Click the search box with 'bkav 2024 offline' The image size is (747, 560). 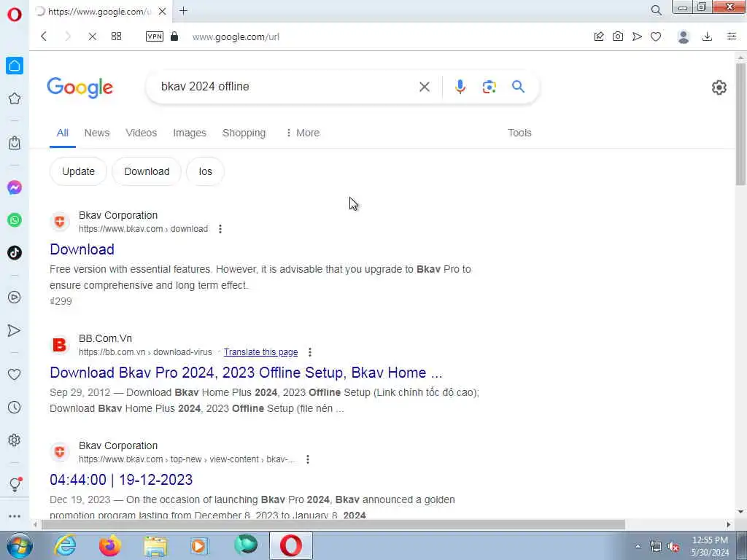286,87
